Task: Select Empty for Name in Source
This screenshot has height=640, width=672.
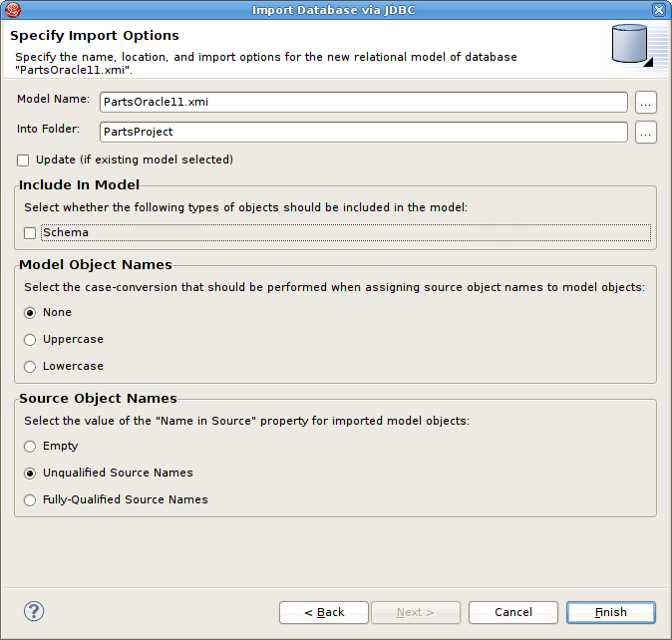Action: point(30,447)
